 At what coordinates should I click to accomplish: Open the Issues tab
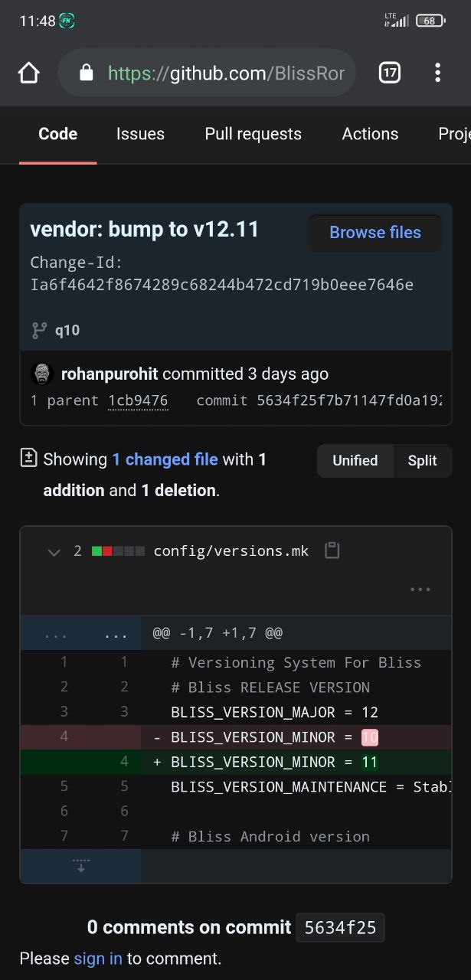[140, 134]
